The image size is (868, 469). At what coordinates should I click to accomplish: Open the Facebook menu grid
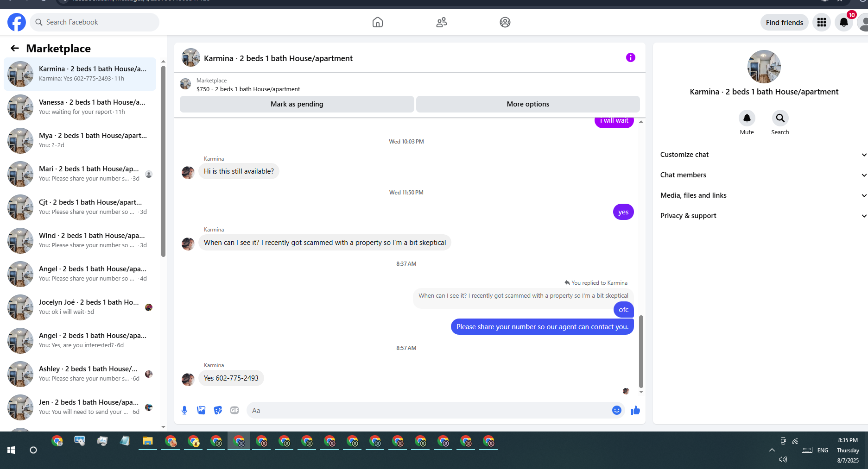tap(822, 22)
